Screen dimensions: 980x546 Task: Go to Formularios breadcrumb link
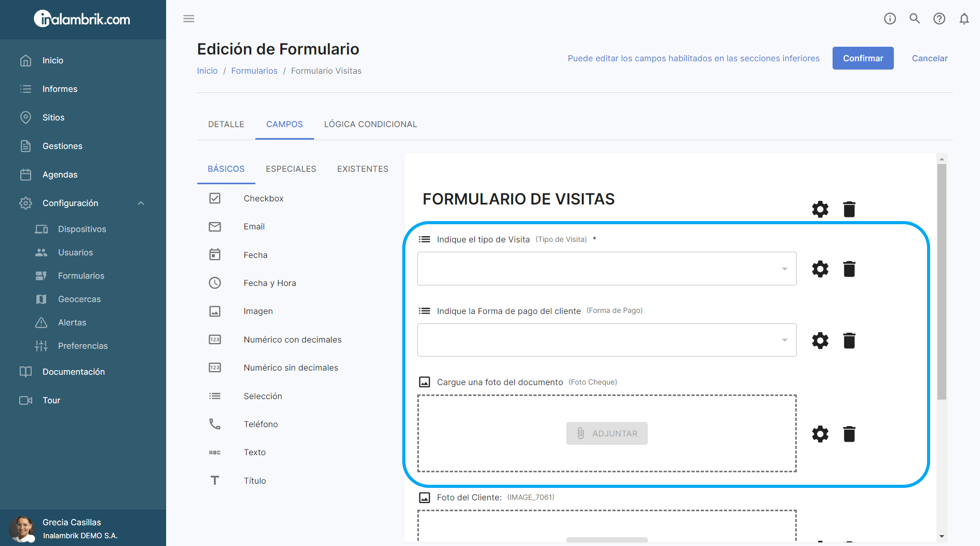click(x=254, y=71)
